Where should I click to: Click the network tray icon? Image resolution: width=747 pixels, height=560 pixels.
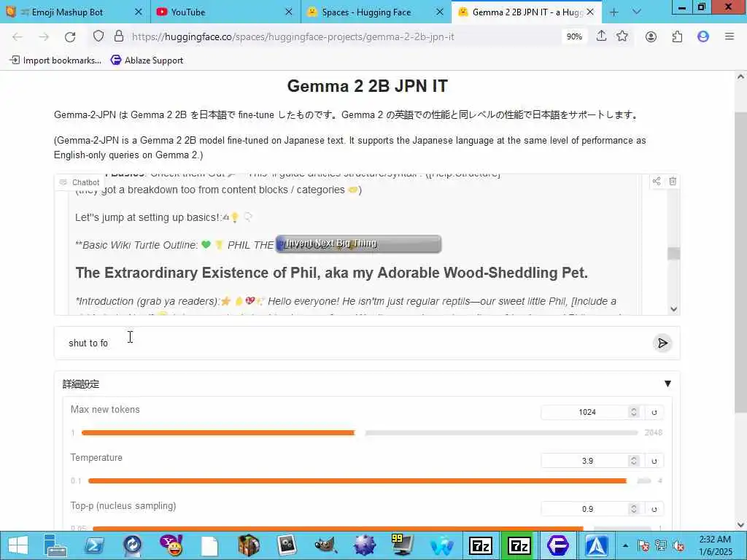pyautogui.click(x=661, y=545)
